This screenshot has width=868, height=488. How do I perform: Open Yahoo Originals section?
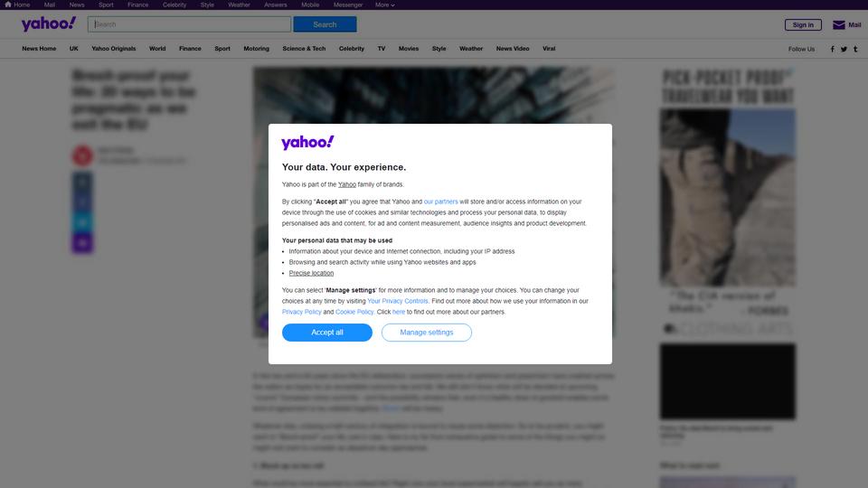(114, 49)
